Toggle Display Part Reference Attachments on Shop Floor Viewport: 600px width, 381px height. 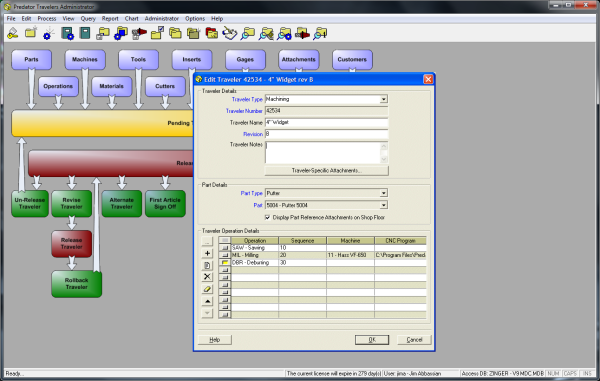pyautogui.click(x=267, y=217)
